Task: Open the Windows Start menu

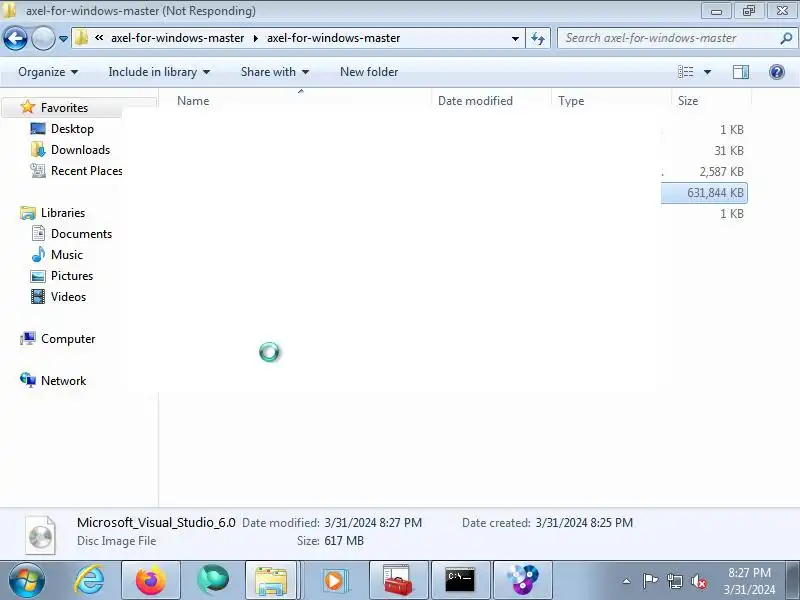Action: coord(26,581)
